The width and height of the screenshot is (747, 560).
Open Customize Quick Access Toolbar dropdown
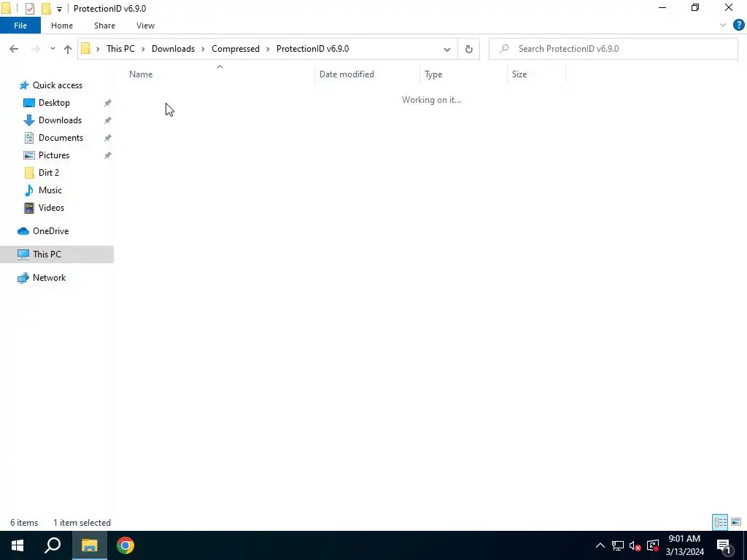(60, 9)
